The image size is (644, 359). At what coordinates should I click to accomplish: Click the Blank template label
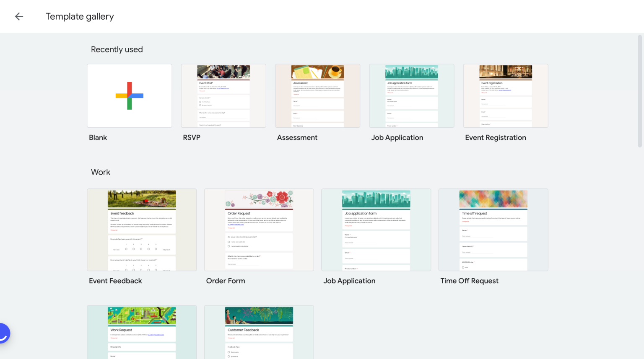[x=98, y=137]
